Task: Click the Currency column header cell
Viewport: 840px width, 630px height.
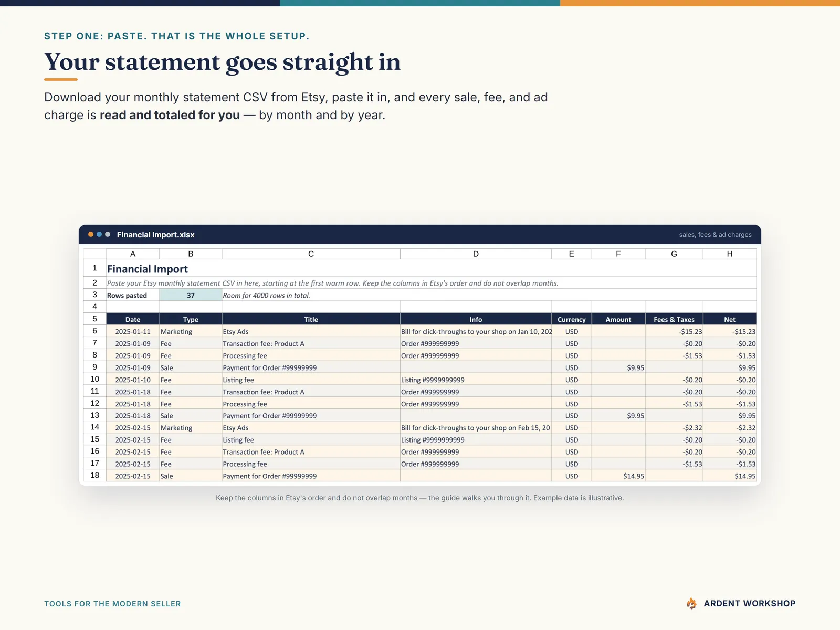Action: click(x=572, y=319)
